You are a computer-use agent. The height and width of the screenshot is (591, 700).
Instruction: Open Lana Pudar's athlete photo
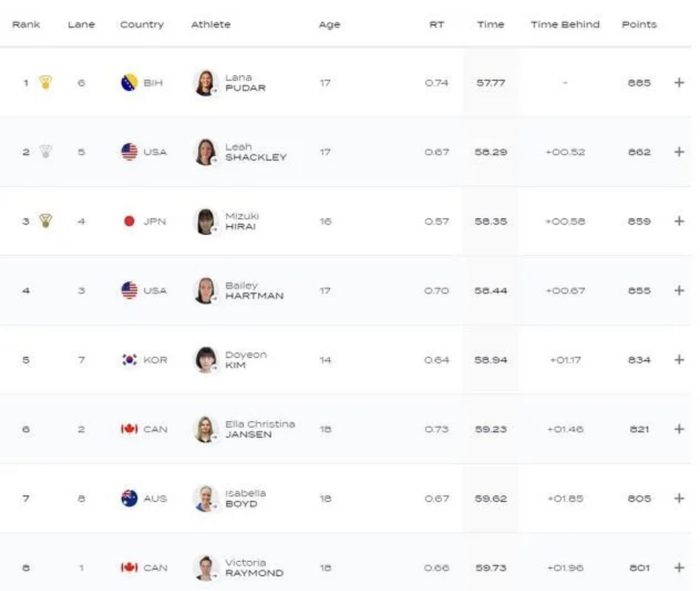click(205, 83)
